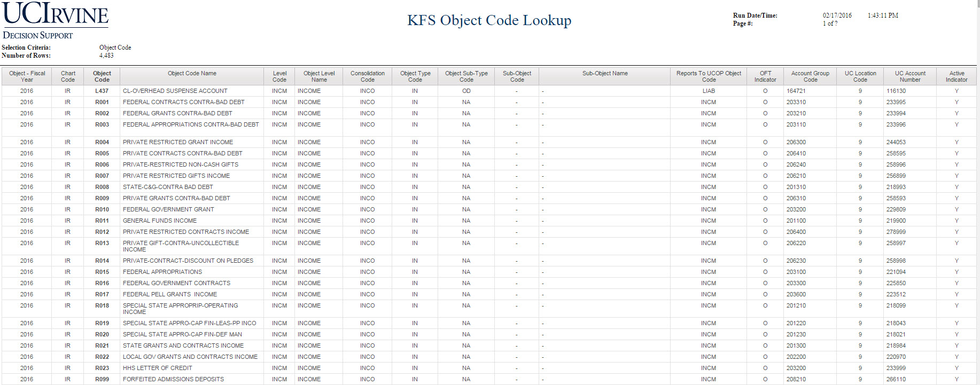The width and height of the screenshot is (980, 385).
Task: Open UC Account Number link 258595
Action: (896, 153)
